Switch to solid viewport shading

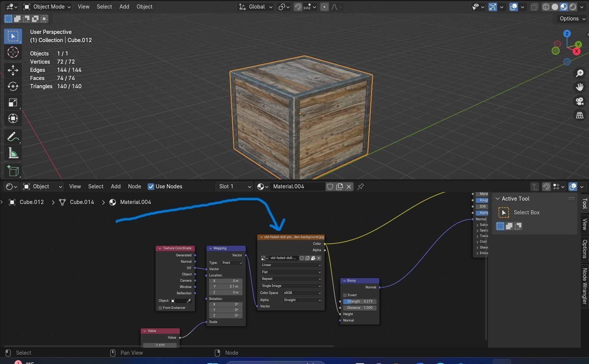pos(555,7)
